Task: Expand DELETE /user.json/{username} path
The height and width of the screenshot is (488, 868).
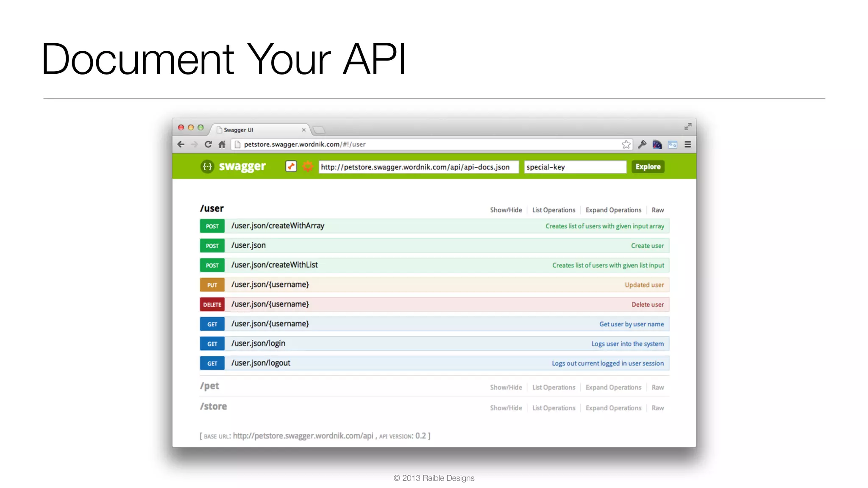Action: pos(270,304)
